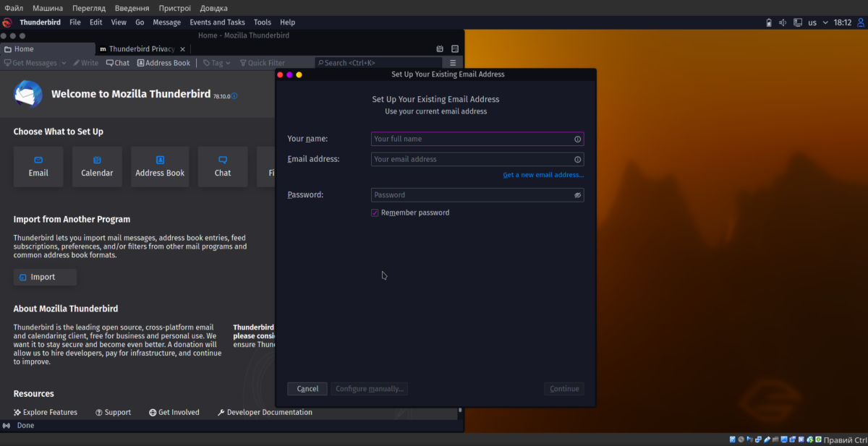This screenshot has height=446, width=868.
Task: Click VirtualBox network adapters status icon
Action: [758, 439]
